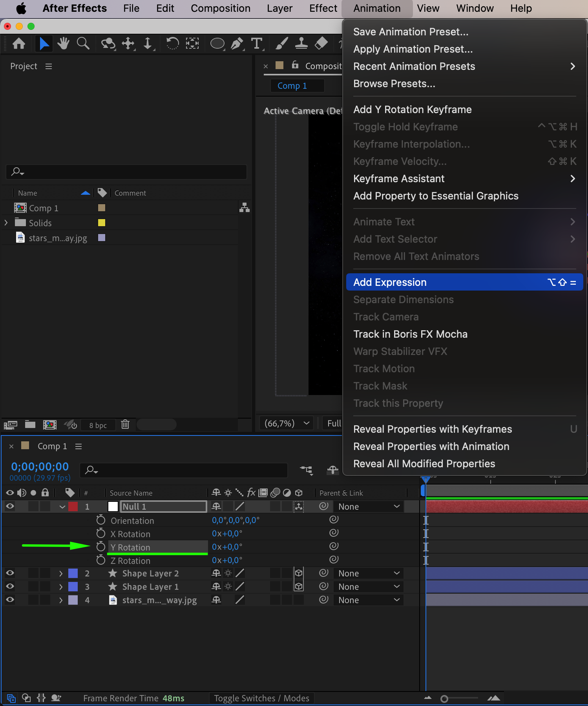Viewport: 588px width, 706px height.
Task: Open the Composition menu
Action: 221,8
